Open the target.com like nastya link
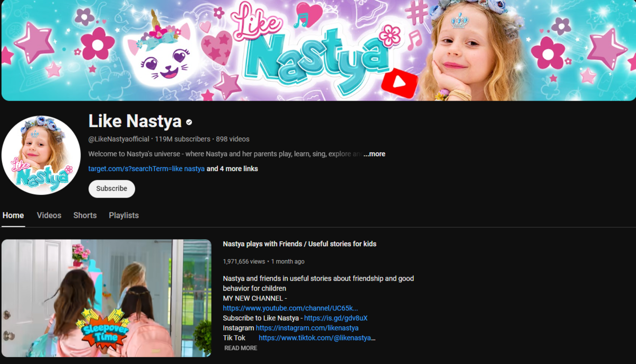Viewport: 636px width, 364px height. 146,169
